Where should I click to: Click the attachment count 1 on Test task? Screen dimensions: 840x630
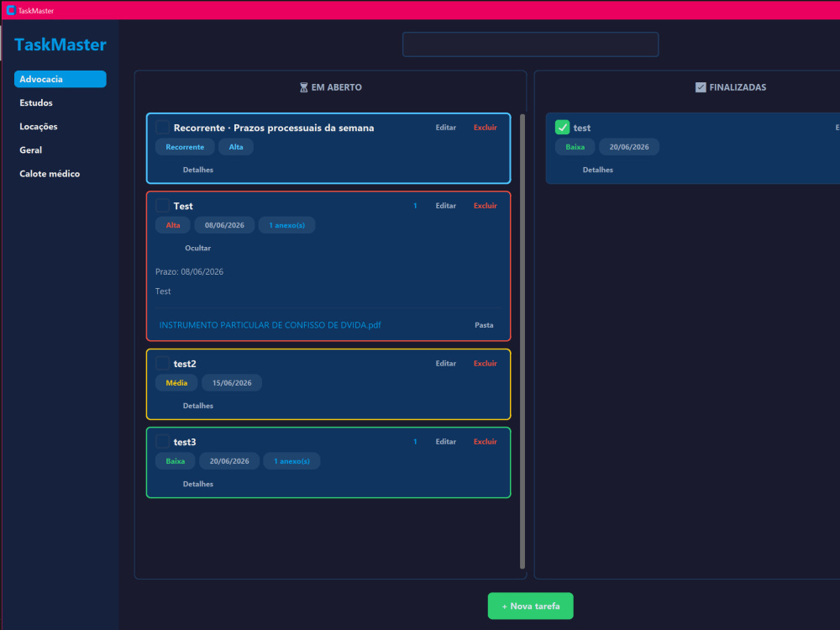tap(415, 206)
